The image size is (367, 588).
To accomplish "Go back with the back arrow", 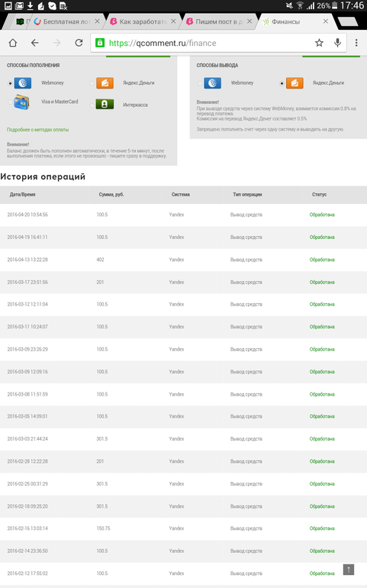I will pyautogui.click(x=35, y=43).
